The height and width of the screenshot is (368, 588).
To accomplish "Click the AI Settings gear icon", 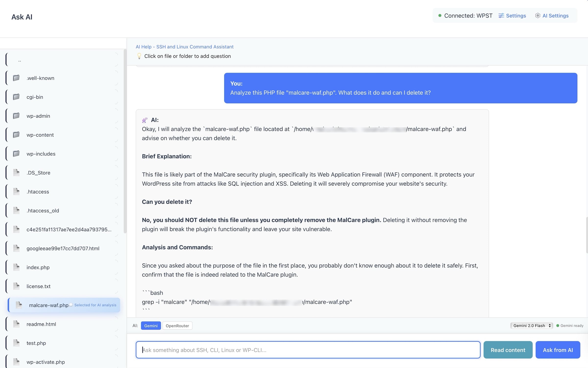I will point(538,16).
